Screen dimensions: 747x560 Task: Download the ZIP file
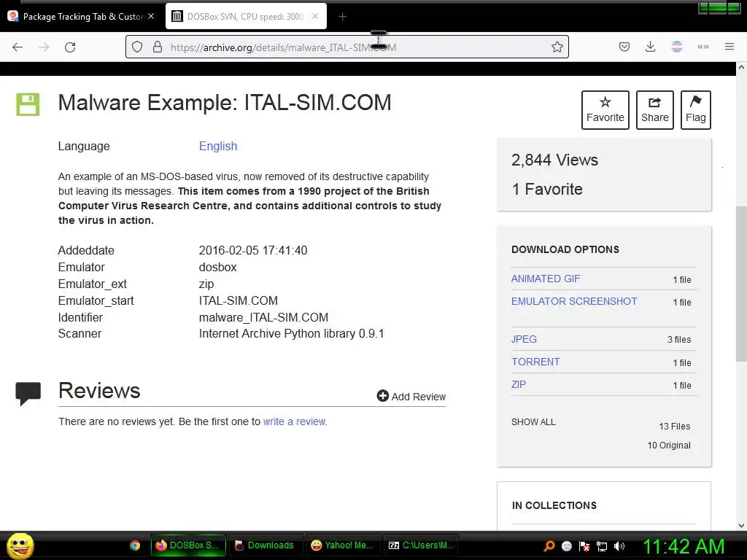pos(519,385)
